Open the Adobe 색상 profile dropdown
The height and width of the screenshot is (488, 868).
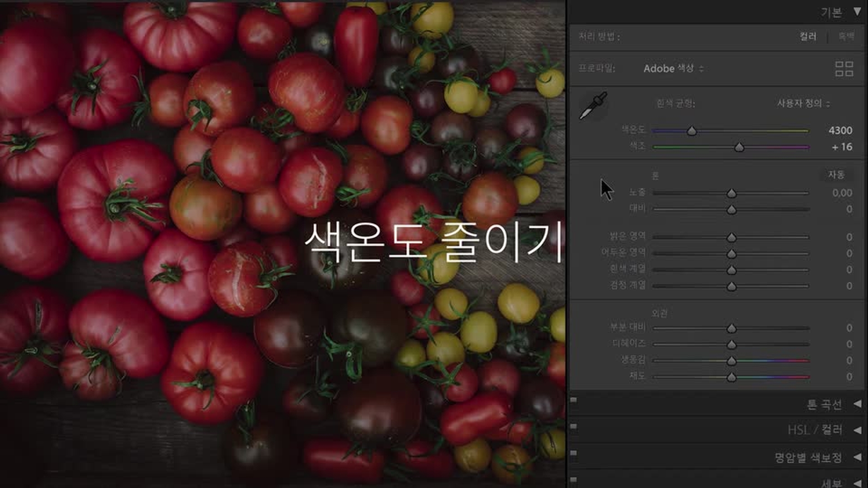coord(673,69)
